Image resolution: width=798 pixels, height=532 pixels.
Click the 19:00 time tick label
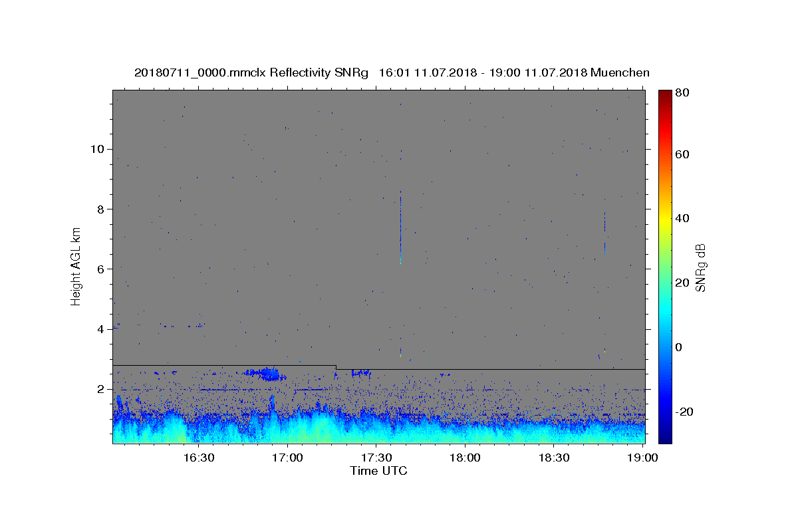click(642, 458)
